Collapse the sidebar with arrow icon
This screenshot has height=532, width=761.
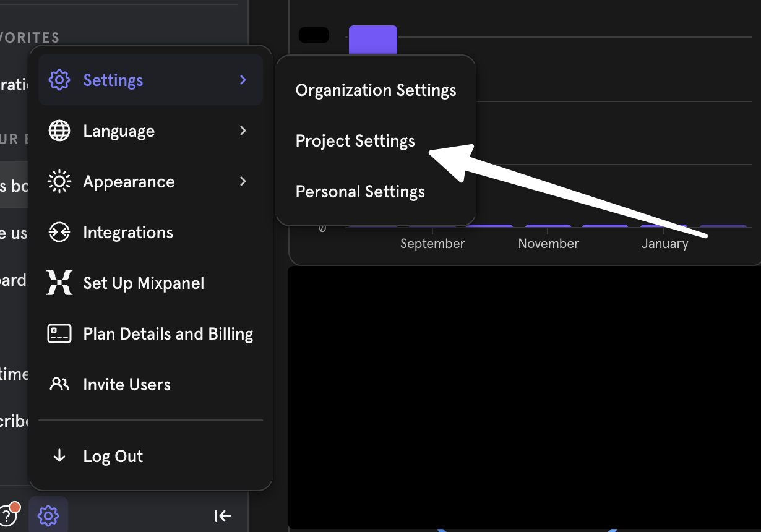click(223, 515)
